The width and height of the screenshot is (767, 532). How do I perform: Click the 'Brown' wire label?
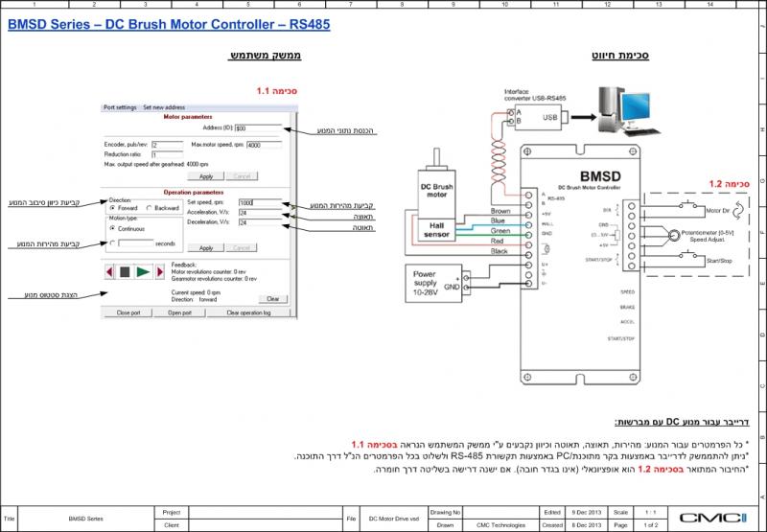[500, 211]
